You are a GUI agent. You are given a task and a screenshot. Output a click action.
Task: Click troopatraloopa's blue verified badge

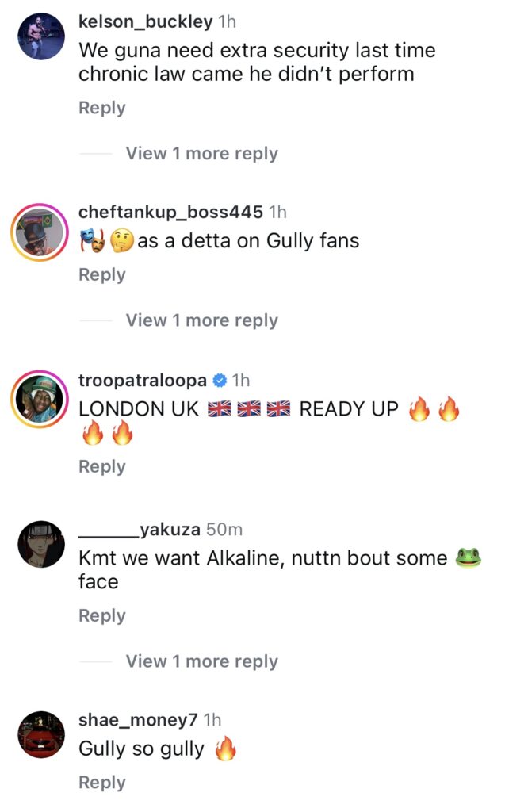pyautogui.click(x=220, y=380)
